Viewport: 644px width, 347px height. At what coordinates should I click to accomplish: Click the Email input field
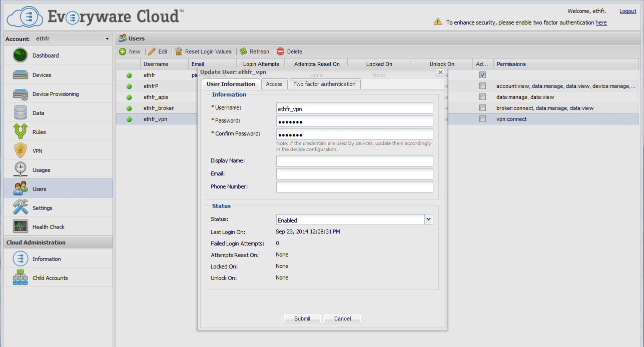click(354, 174)
